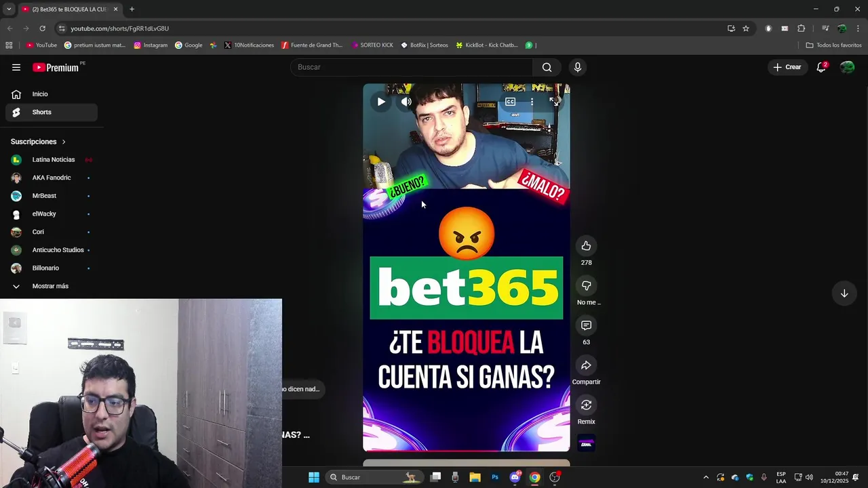This screenshot has width=868, height=488.
Task: Enter fullscreen on the Short
Action: pyautogui.click(x=554, y=102)
